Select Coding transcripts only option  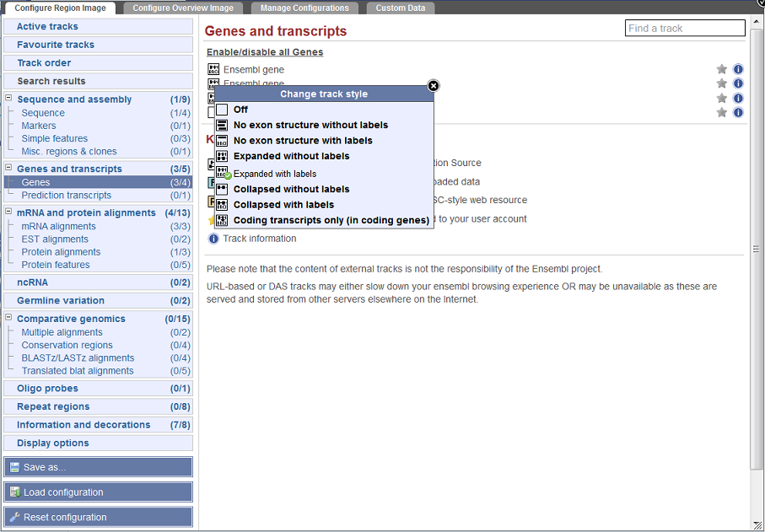tap(331, 220)
